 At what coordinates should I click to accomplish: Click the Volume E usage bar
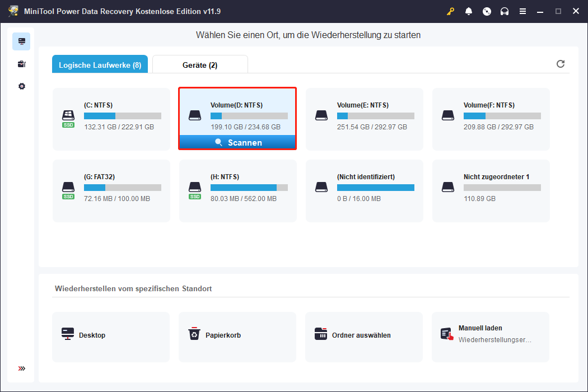pos(376,116)
